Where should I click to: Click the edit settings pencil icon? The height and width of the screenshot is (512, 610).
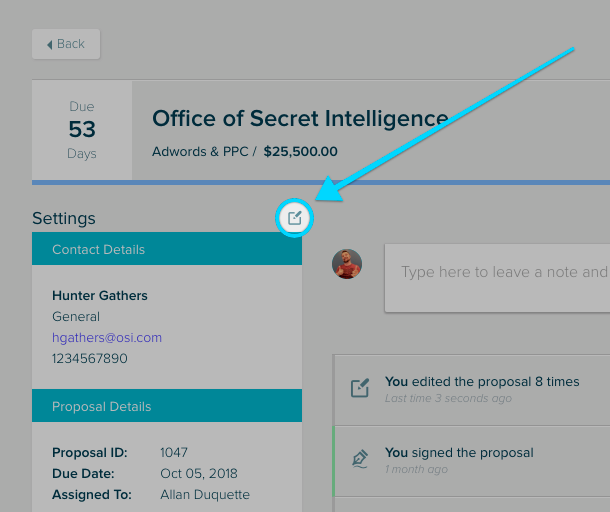295,217
